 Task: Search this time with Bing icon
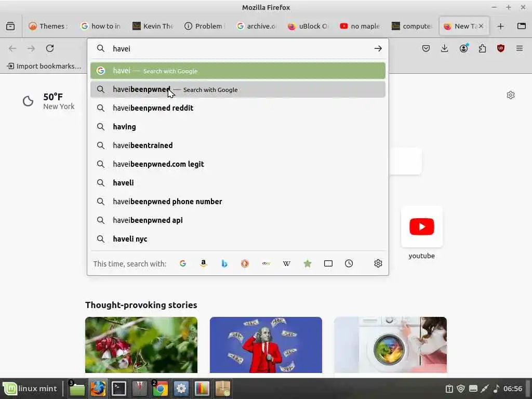pyautogui.click(x=224, y=263)
